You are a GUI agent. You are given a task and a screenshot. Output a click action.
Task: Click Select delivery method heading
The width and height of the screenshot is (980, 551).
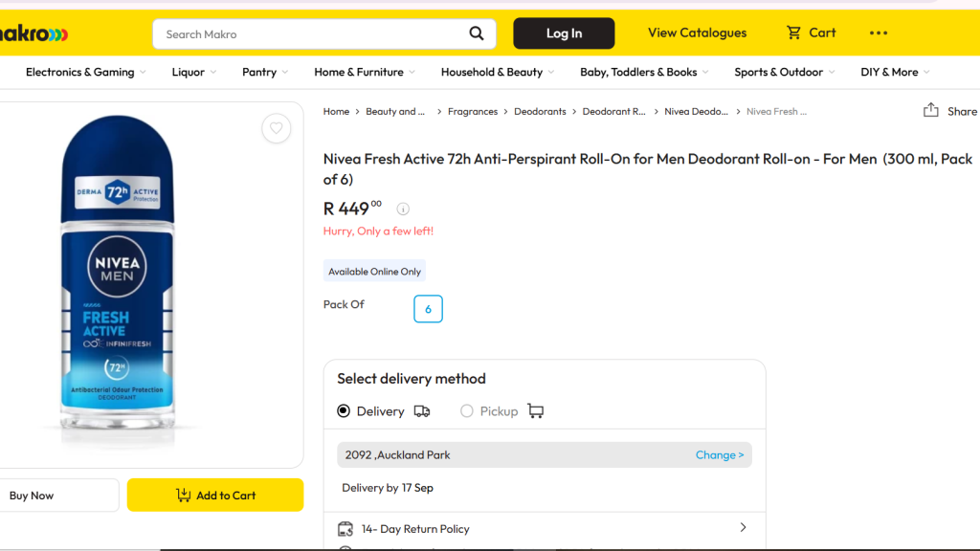pyautogui.click(x=412, y=379)
